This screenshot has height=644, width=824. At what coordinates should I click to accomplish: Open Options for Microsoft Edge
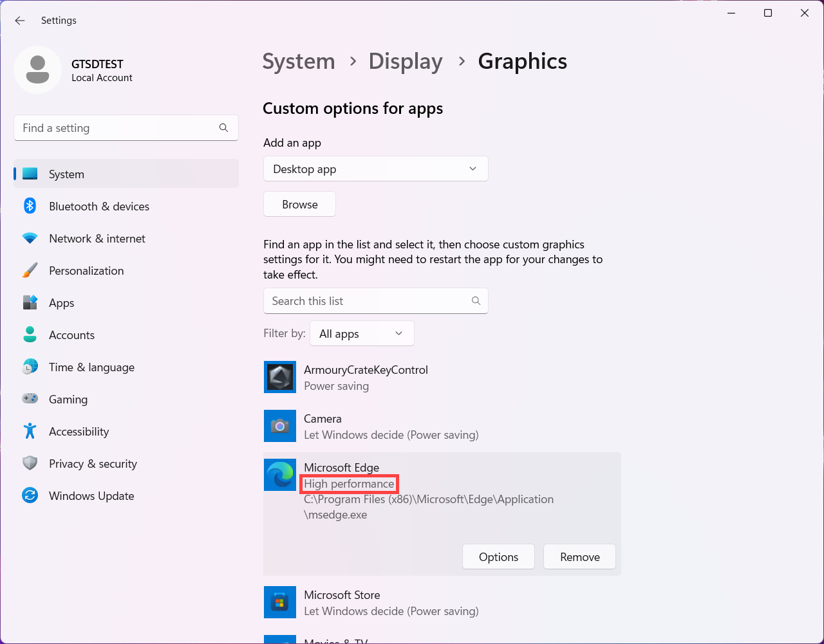coord(498,557)
